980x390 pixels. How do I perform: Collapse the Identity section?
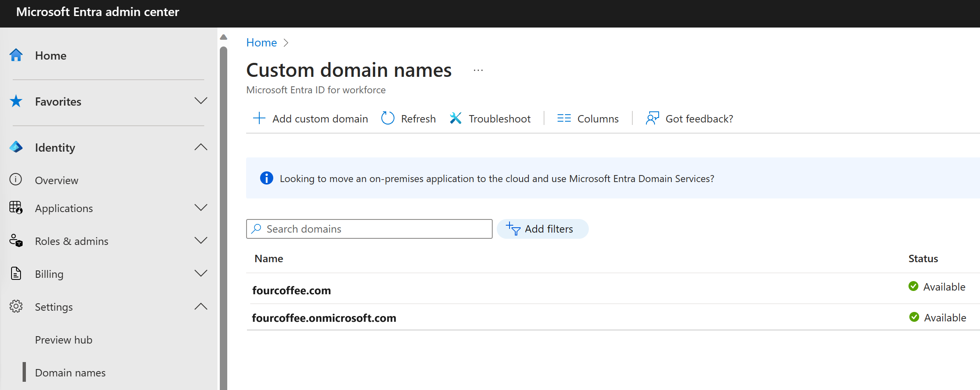pos(201,147)
